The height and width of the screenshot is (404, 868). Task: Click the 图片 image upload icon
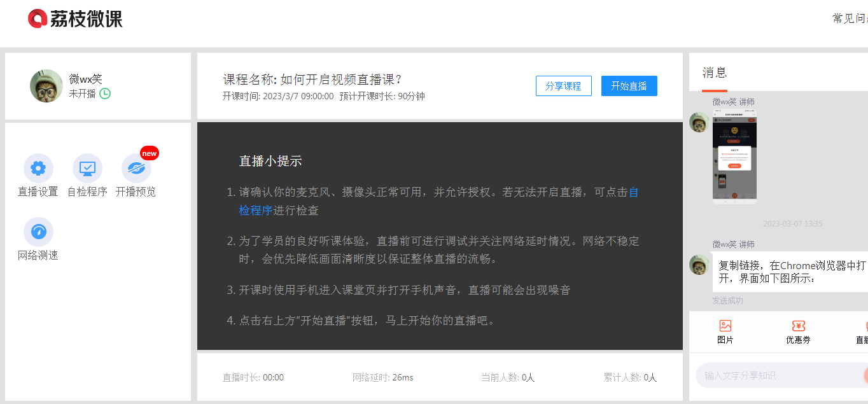(725, 326)
